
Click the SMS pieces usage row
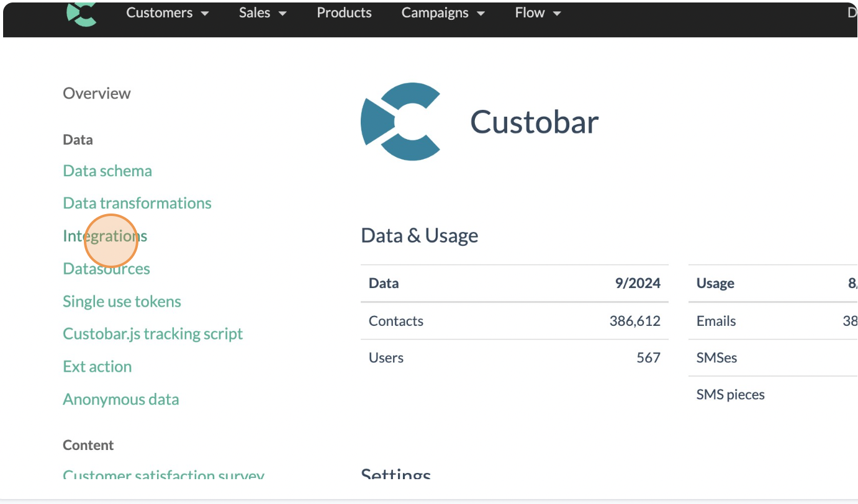(773, 394)
